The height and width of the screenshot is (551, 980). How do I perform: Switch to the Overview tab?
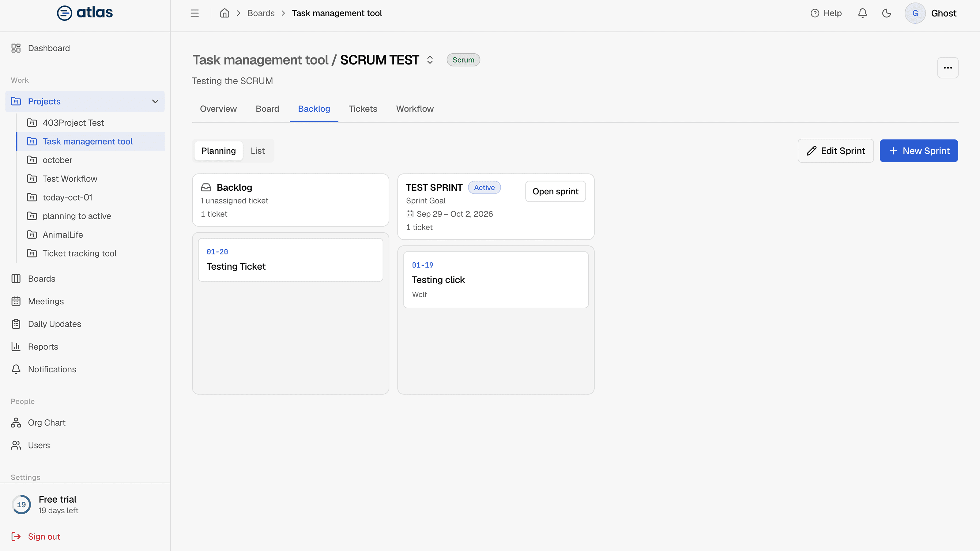coord(218,109)
